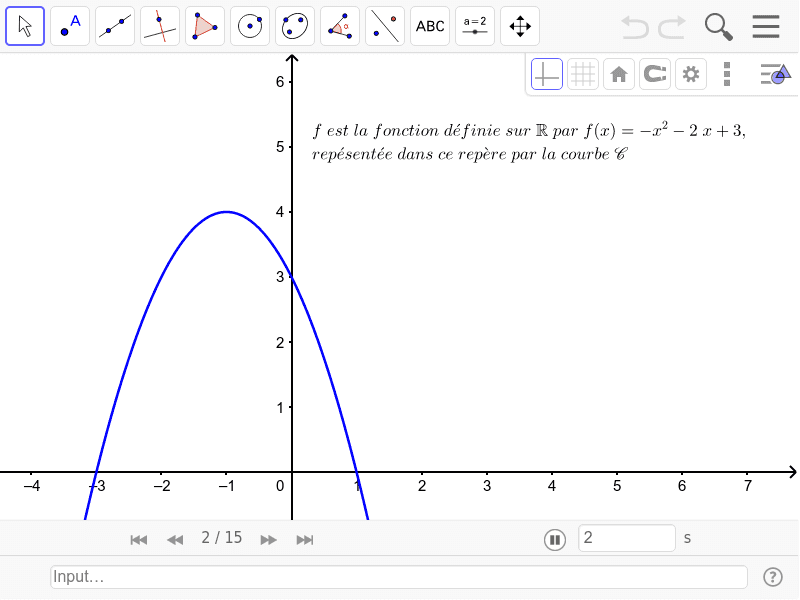
Task: Select the Move arrow tool
Action: (x=25, y=26)
